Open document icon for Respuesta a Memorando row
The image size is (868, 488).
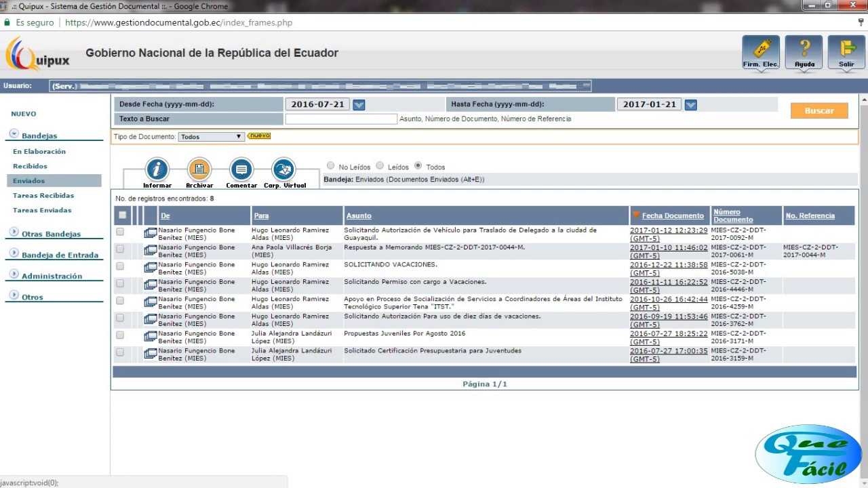point(150,251)
